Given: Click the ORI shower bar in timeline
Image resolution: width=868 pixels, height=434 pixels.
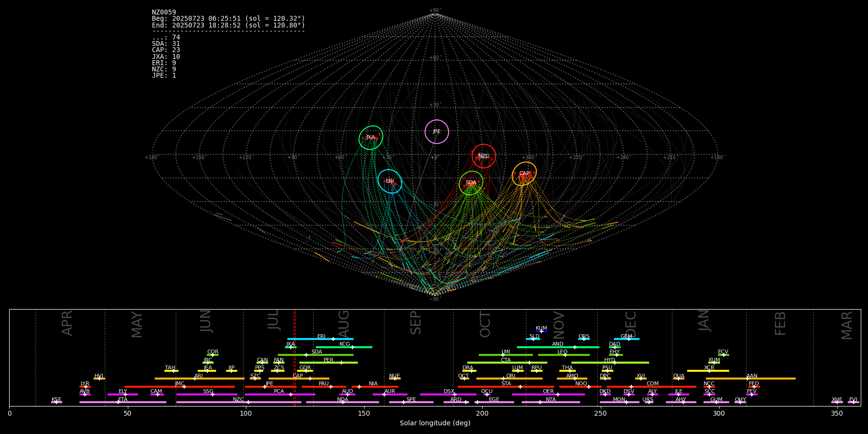Looking at the screenshot, I should [509, 379].
